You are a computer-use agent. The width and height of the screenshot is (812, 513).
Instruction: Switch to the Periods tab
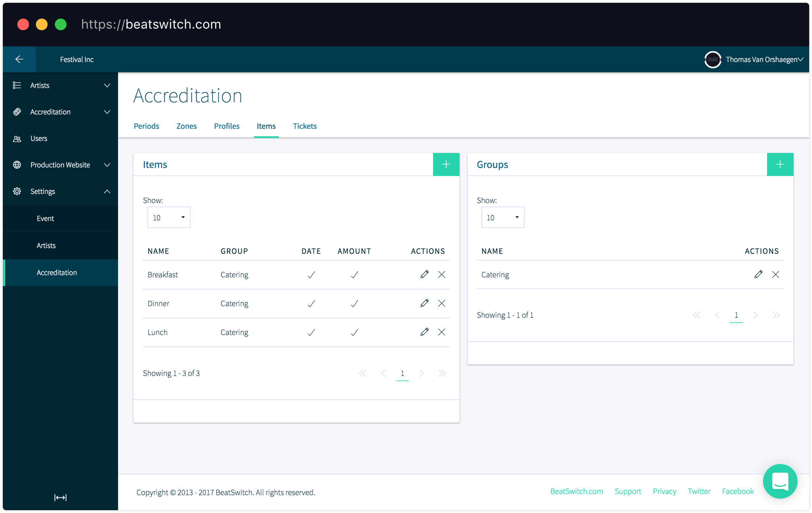[x=146, y=126]
